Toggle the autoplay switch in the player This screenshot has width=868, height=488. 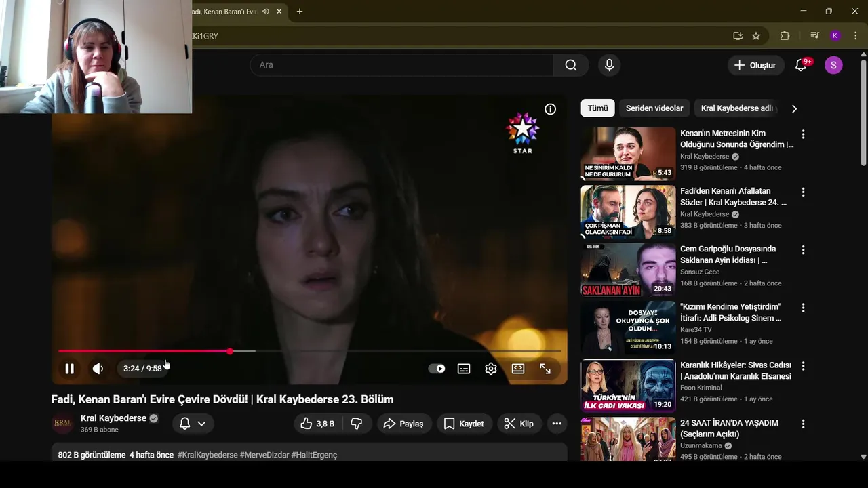[437, 369]
